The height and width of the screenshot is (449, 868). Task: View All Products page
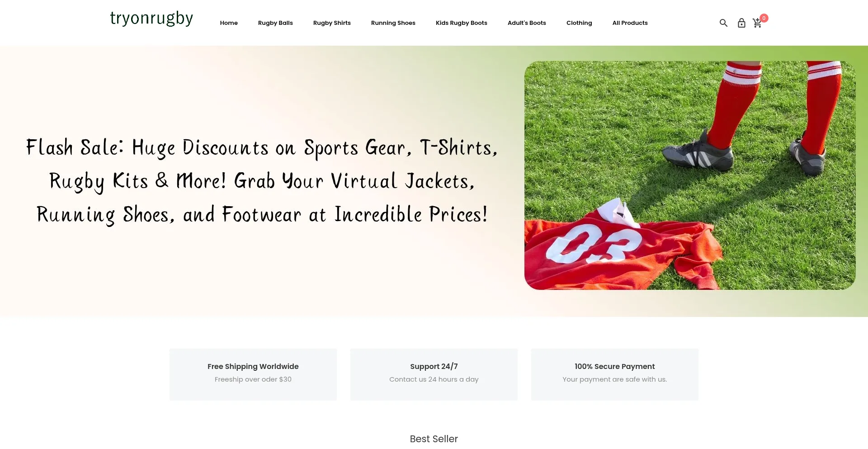(630, 23)
